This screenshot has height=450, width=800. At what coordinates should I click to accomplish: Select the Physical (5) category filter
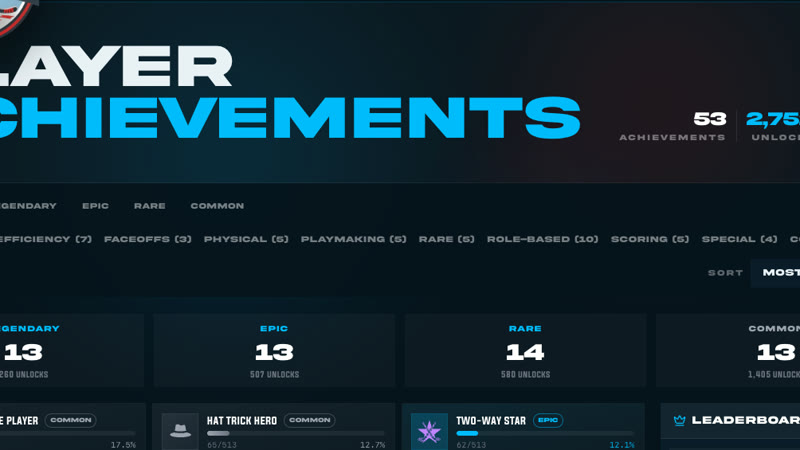pyautogui.click(x=246, y=239)
